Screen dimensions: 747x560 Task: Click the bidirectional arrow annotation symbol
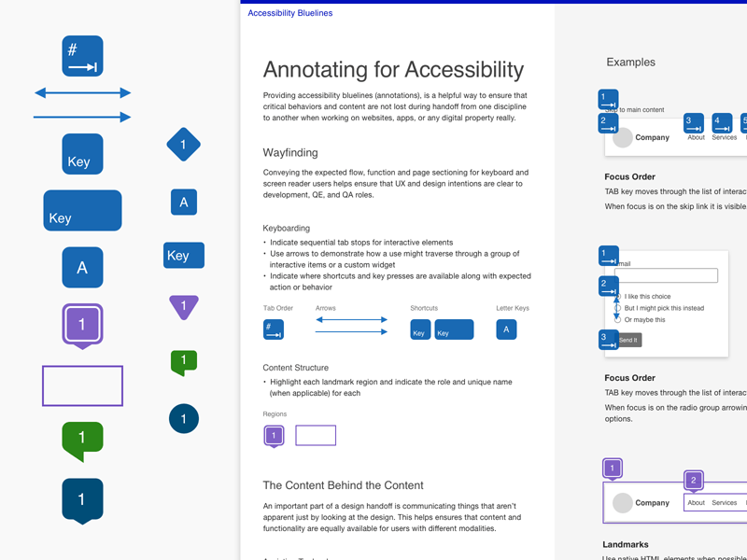click(82, 93)
